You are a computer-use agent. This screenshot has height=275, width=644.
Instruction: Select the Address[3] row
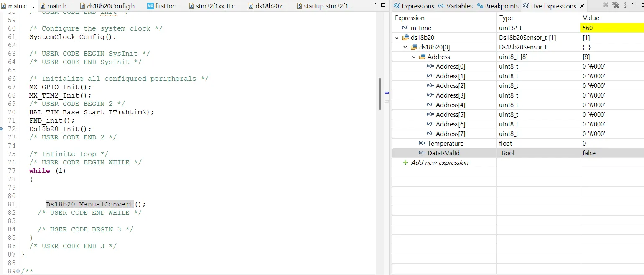pos(518,95)
